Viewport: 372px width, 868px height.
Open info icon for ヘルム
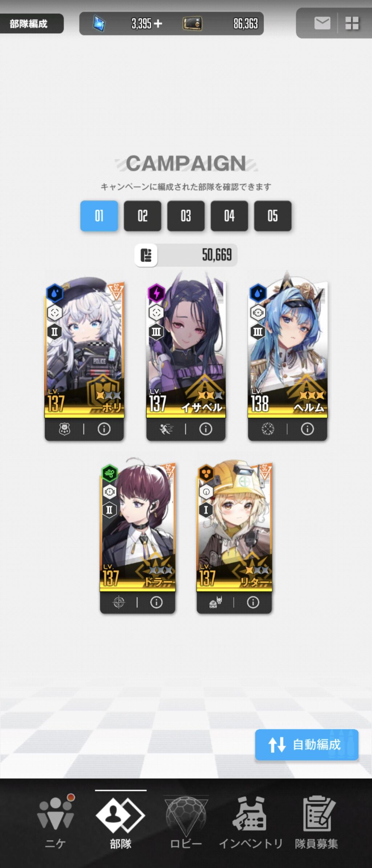(x=307, y=429)
